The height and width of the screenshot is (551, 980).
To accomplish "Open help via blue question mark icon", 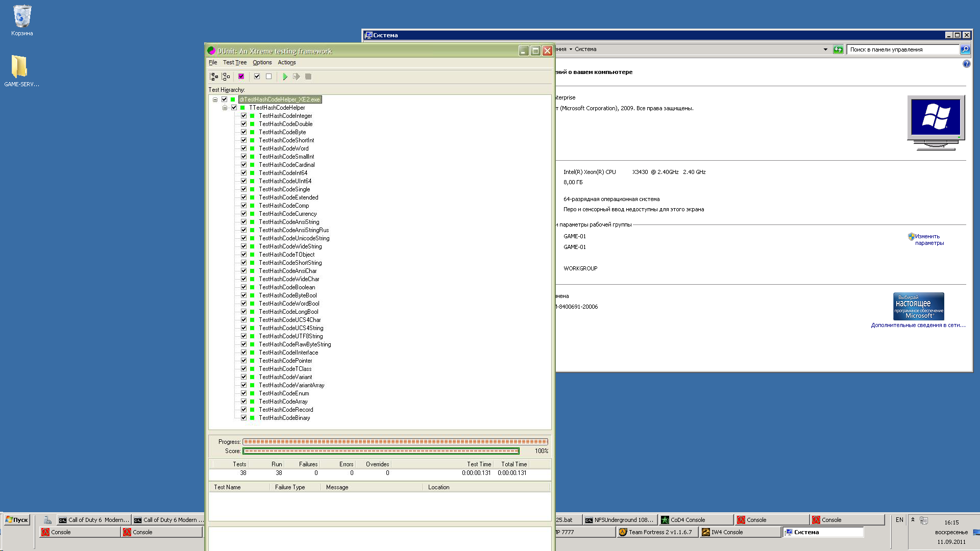I will pos(966,64).
